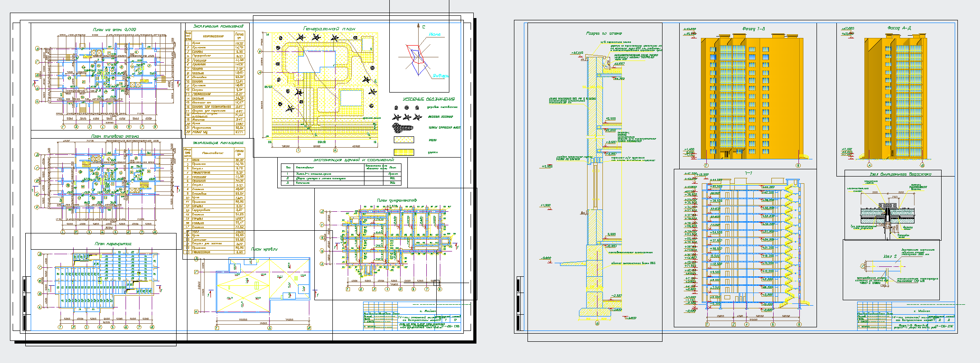980x363 pixels.
Task: Click left sheet title block stamp
Action: coord(412,316)
